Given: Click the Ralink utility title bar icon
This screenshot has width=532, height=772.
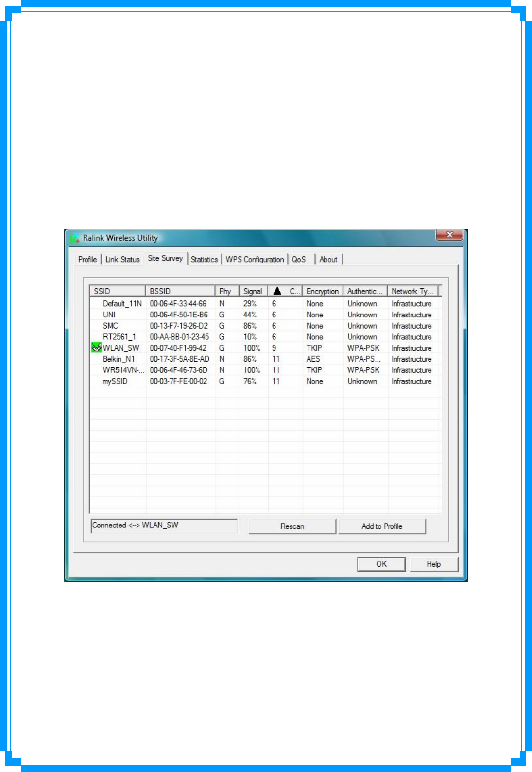Looking at the screenshot, I should [x=75, y=238].
